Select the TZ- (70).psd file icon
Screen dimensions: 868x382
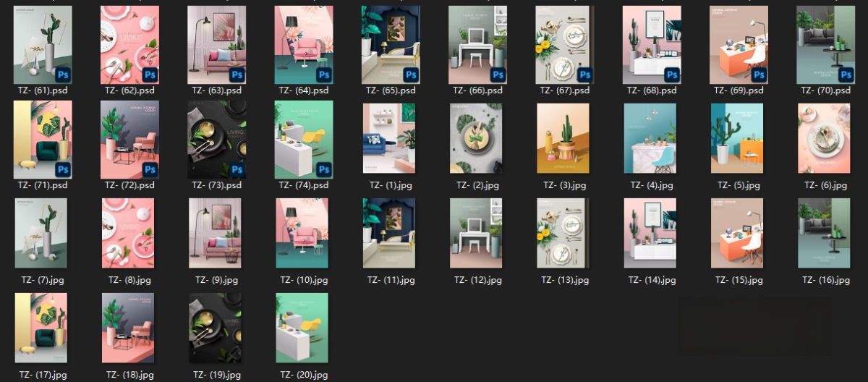click(825, 45)
